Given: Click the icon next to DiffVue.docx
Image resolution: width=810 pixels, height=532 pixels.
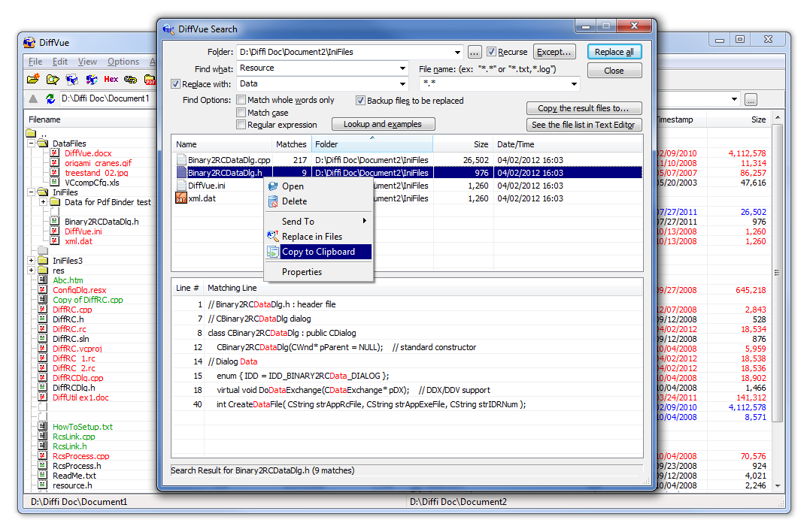Looking at the screenshot, I should point(55,153).
